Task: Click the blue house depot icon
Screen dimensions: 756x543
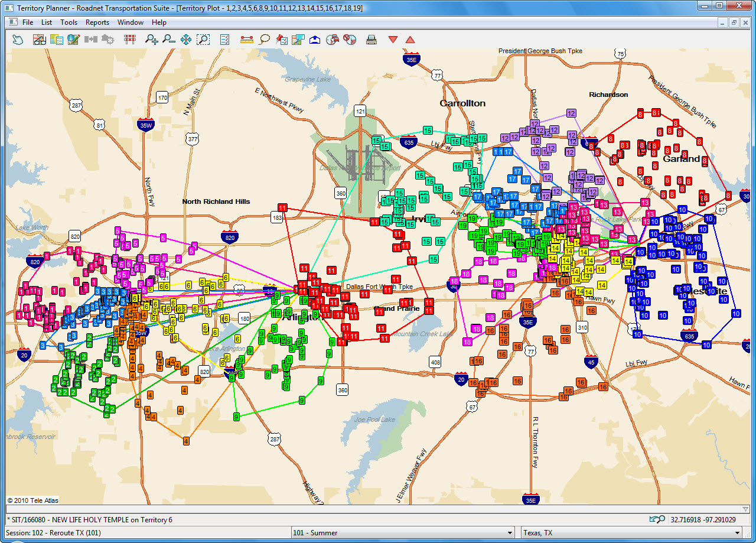Action: (315, 40)
